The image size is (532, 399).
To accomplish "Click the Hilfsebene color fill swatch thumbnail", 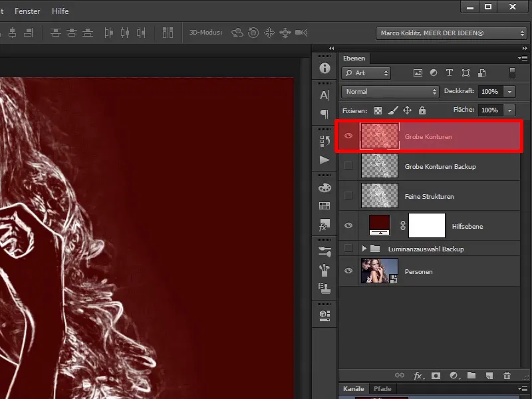I will pyautogui.click(x=379, y=225).
